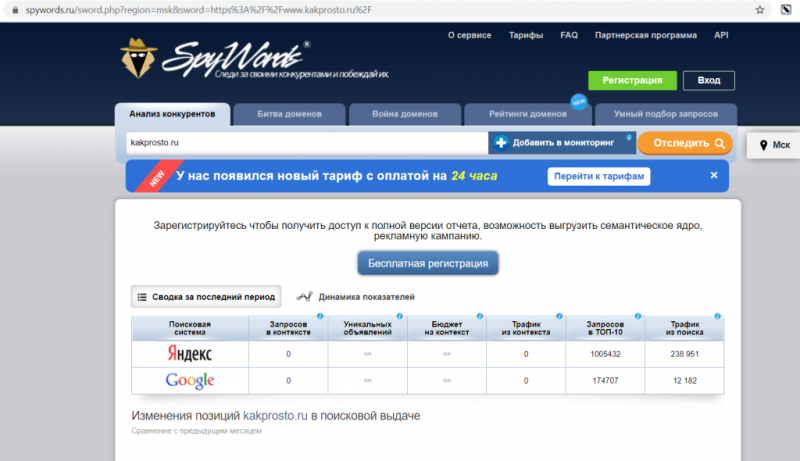Click the info icon for Уникальных объявлений
This screenshot has height=461, width=800.
[x=399, y=316]
